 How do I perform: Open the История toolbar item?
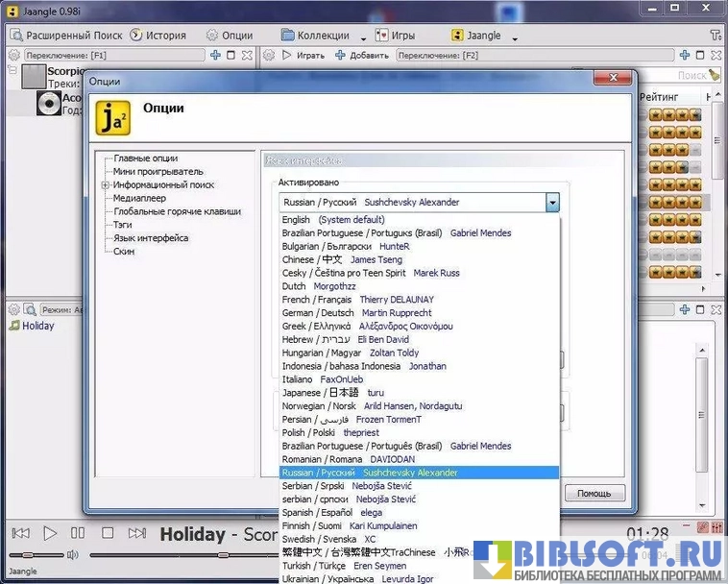pyautogui.click(x=158, y=36)
